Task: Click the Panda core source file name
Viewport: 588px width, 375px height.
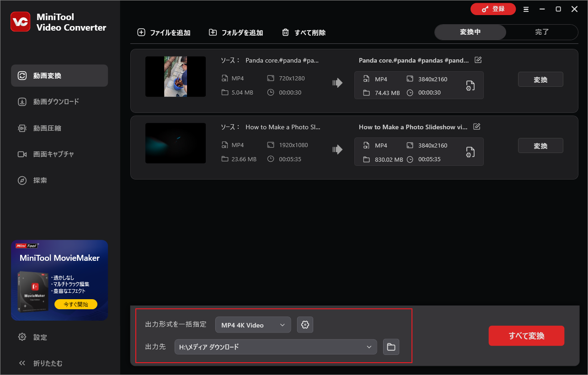Action: coord(282,60)
